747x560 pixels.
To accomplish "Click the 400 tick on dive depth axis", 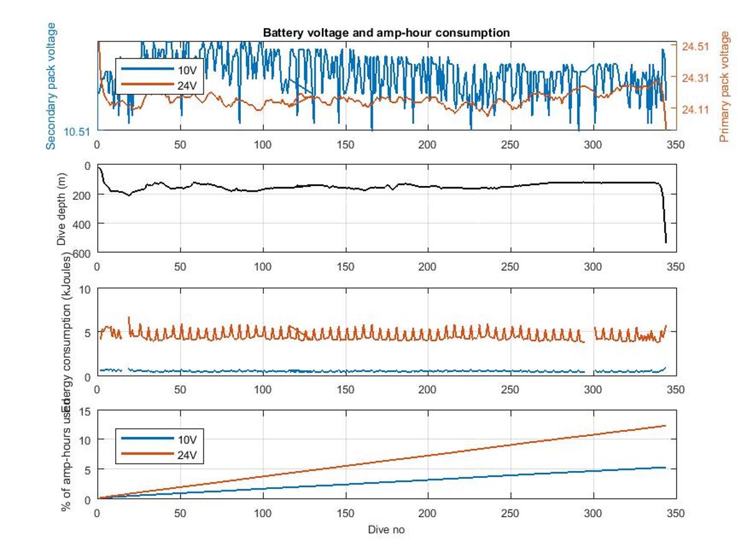I will coord(83,223).
